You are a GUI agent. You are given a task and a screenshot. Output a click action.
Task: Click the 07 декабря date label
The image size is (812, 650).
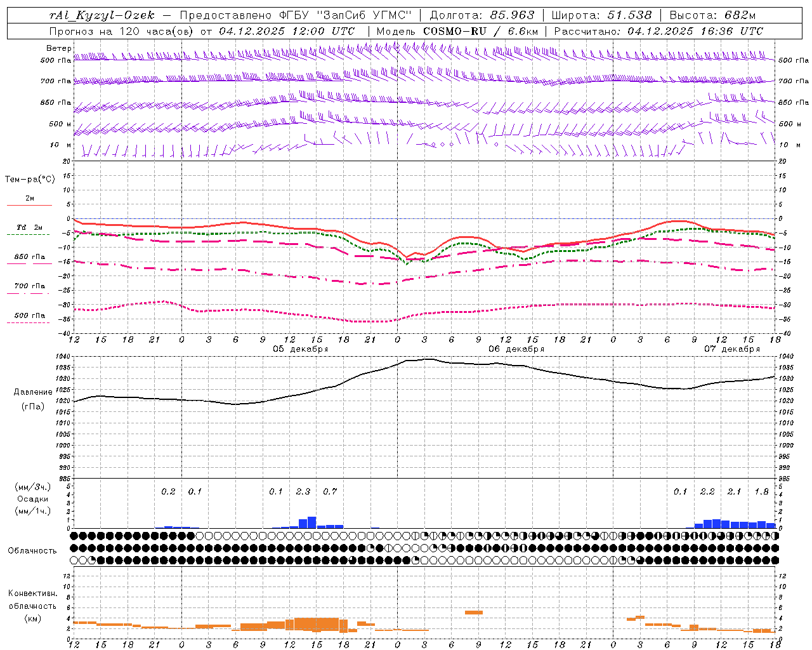point(732,349)
